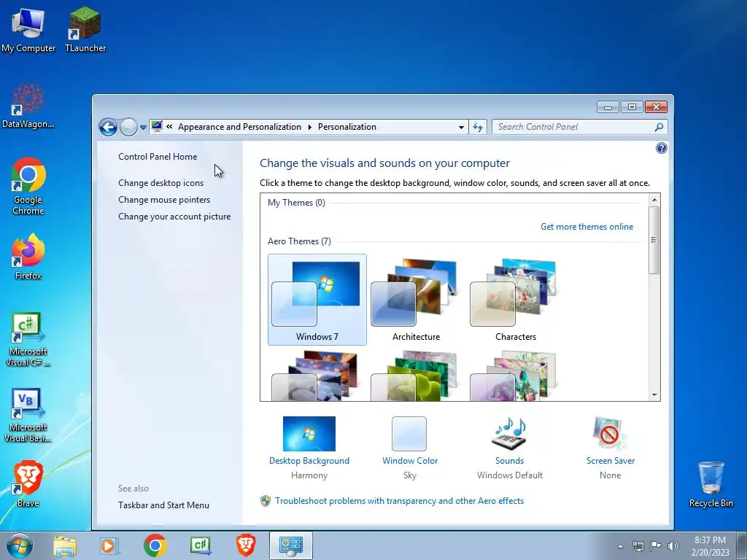The image size is (747, 560).
Task: Click the greyed Forward arrow button
Action: pyautogui.click(x=128, y=127)
